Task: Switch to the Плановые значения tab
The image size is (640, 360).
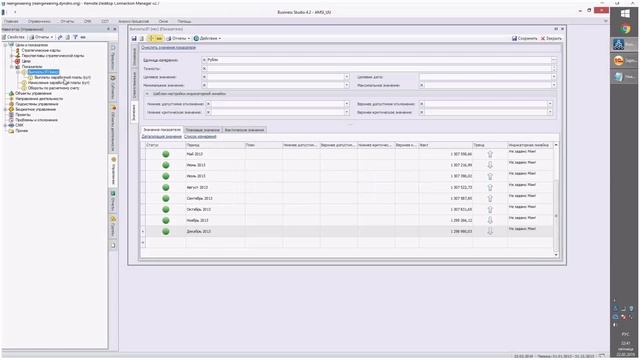Action: click(202, 130)
